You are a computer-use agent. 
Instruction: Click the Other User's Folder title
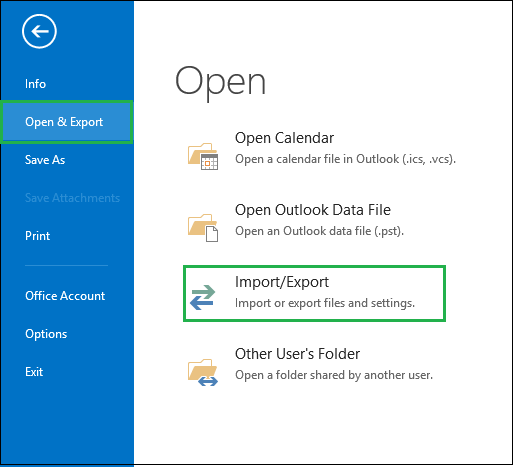coord(297,354)
